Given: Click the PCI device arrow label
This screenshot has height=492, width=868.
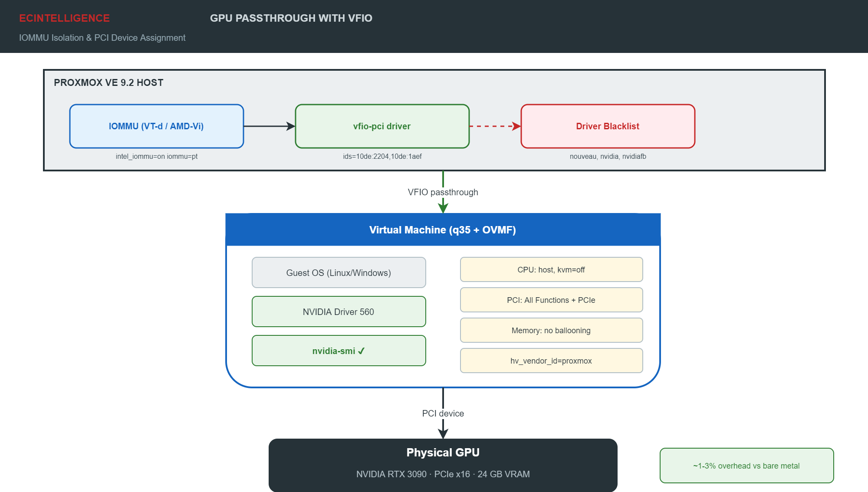Looking at the screenshot, I should 443,413.
